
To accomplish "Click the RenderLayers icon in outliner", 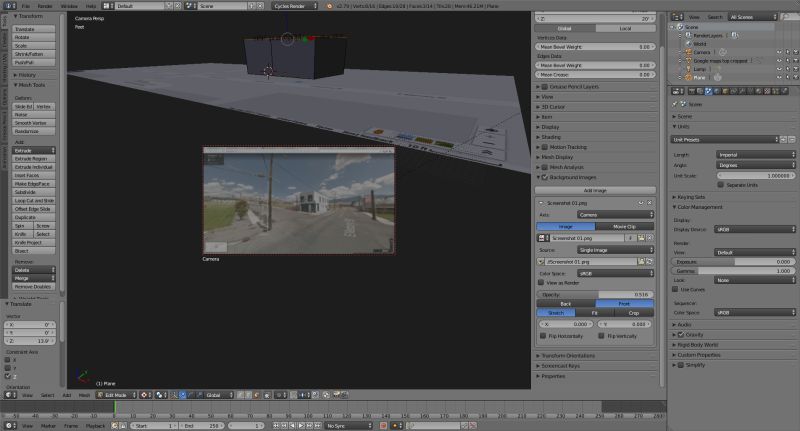I will coord(688,35).
